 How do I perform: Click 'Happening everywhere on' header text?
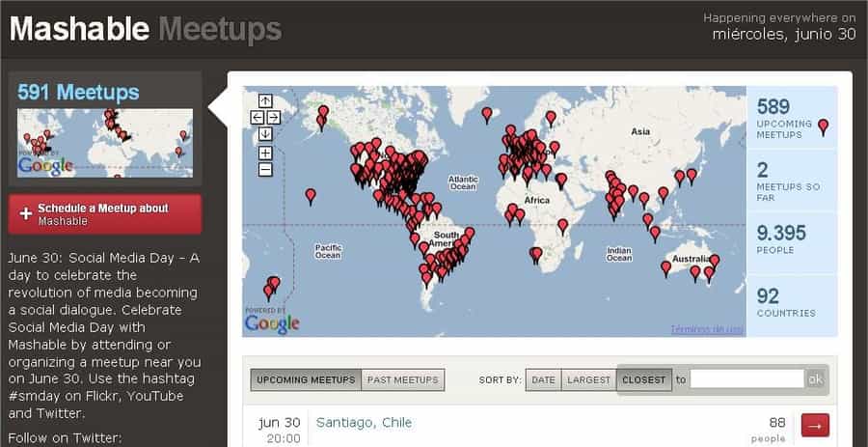(x=779, y=18)
